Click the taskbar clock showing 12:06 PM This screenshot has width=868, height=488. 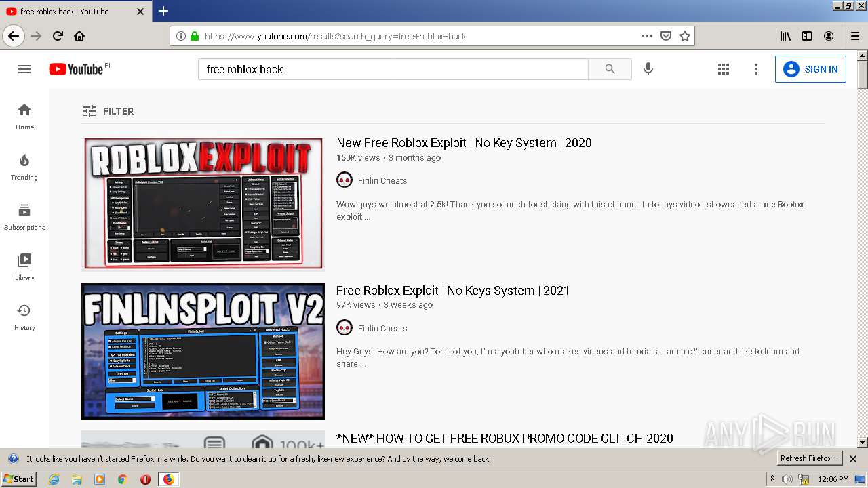[x=833, y=479]
